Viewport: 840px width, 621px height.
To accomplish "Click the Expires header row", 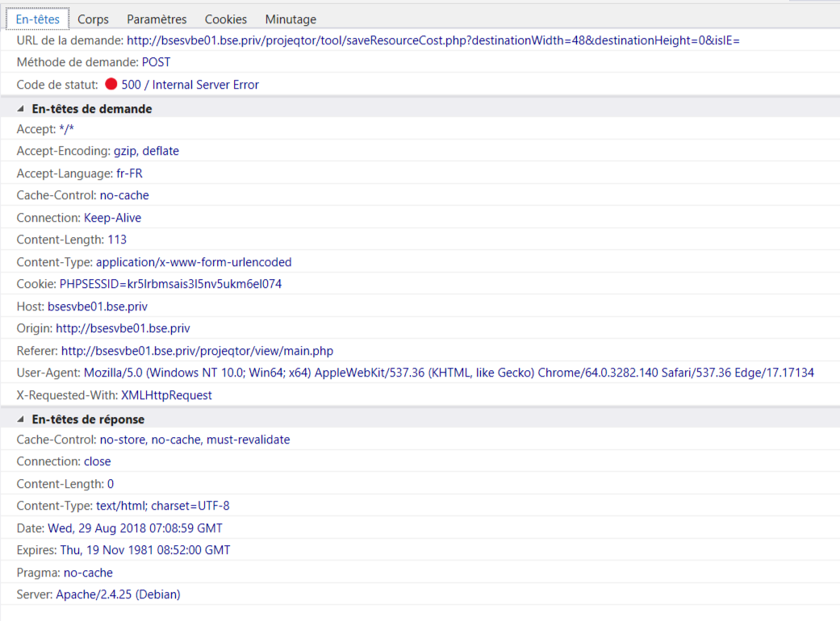I will pos(123,550).
